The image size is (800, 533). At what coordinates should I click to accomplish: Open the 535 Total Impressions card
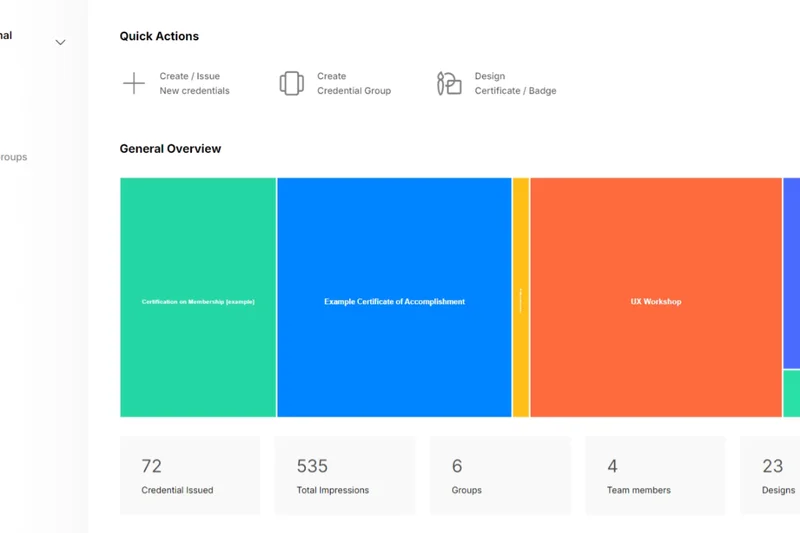click(x=344, y=475)
